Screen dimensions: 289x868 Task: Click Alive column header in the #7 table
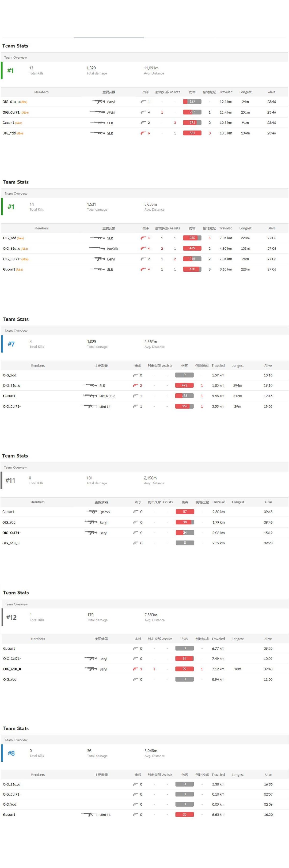pos(268,365)
